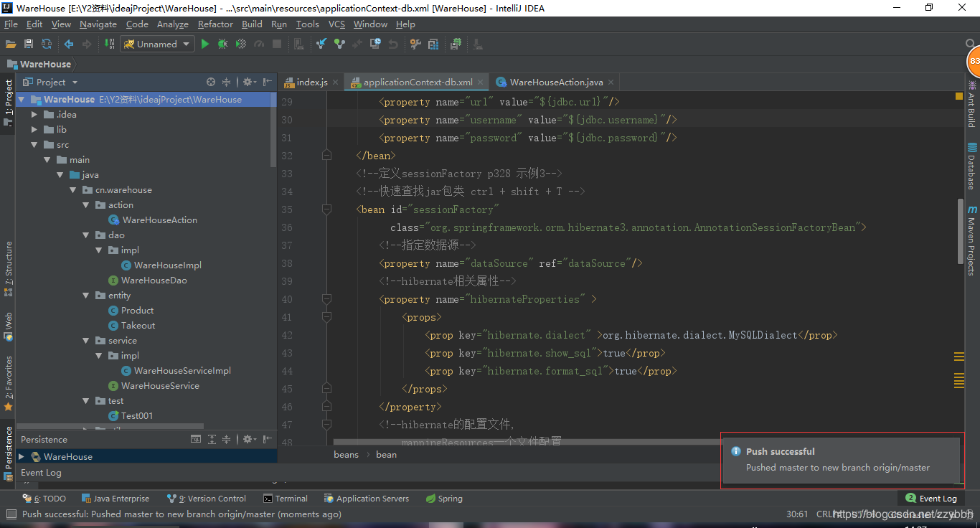The height and width of the screenshot is (528, 980).
Task: Open the Terminal tool window
Action: point(286,499)
